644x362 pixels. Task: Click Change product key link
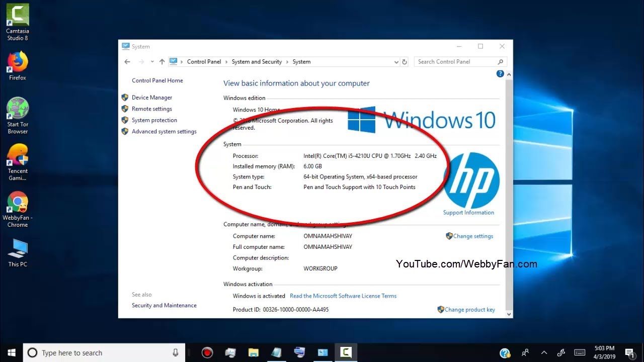[469, 310]
